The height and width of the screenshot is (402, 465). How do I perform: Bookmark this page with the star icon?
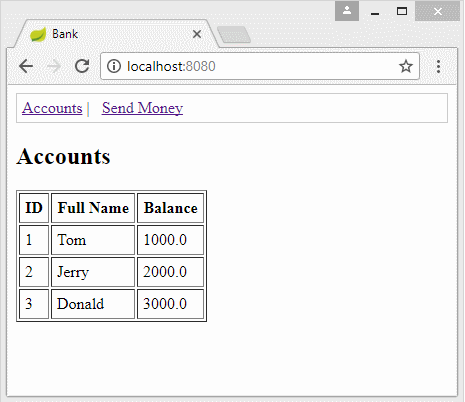(x=406, y=66)
